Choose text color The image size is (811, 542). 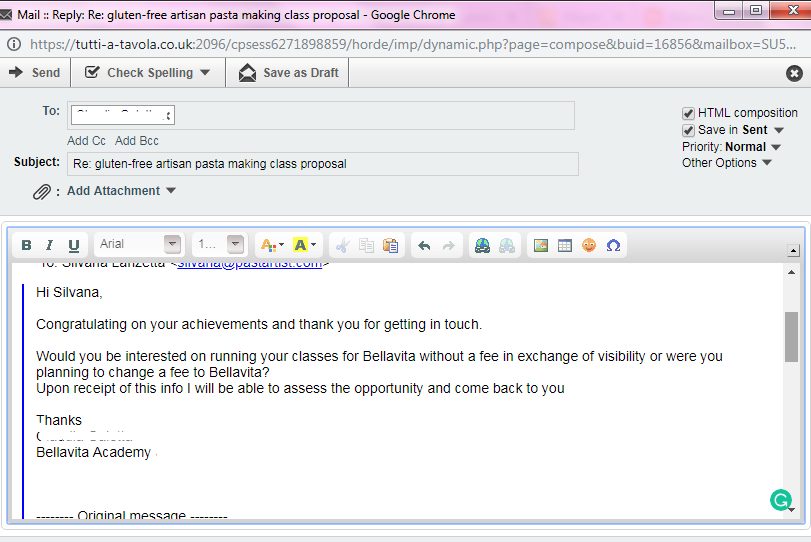(272, 245)
